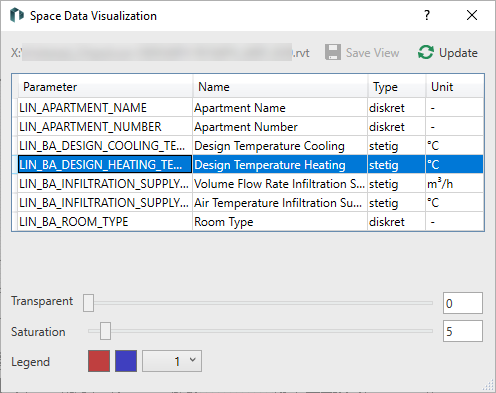The height and width of the screenshot is (393, 496).
Task: Click the Saturation slider handle
Action: point(105,331)
